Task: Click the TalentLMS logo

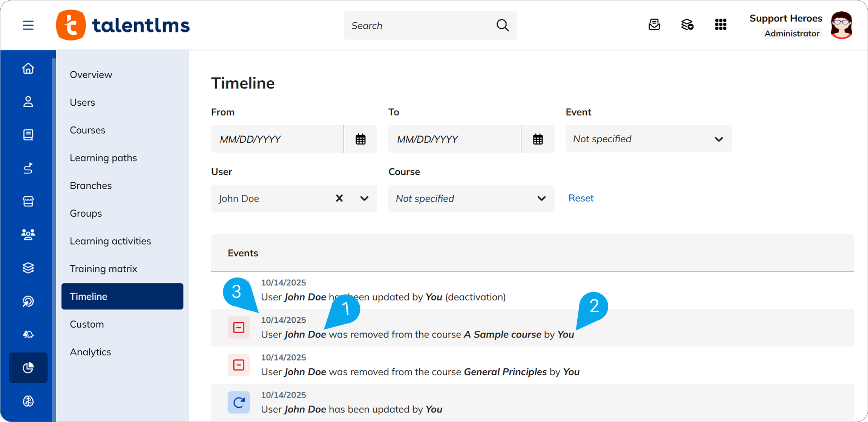Action: tap(123, 25)
